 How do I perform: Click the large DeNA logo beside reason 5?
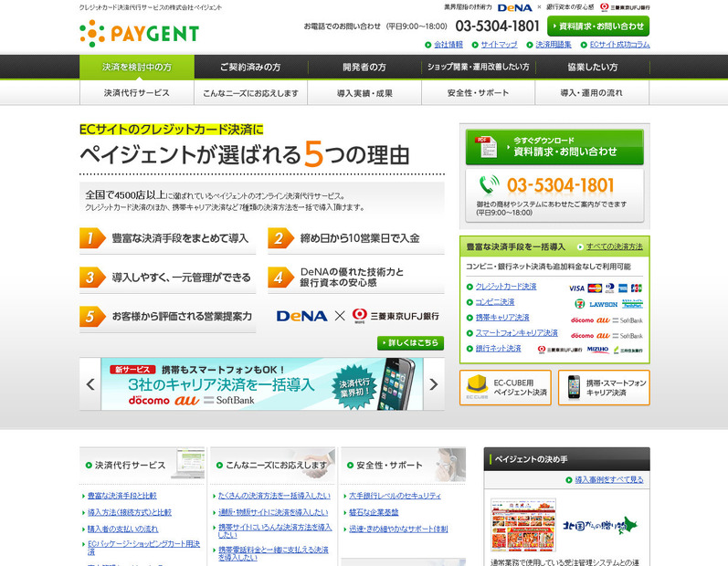(301, 316)
